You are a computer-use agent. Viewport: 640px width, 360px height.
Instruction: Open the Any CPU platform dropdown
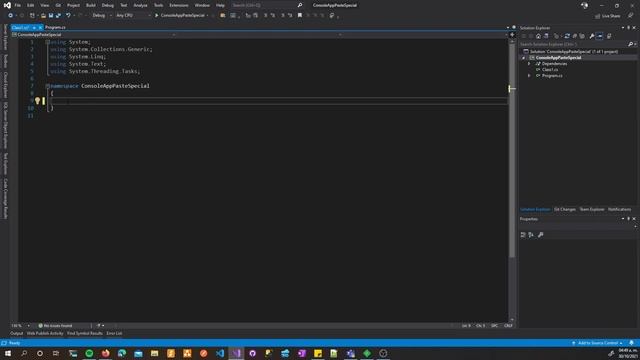click(x=133, y=16)
